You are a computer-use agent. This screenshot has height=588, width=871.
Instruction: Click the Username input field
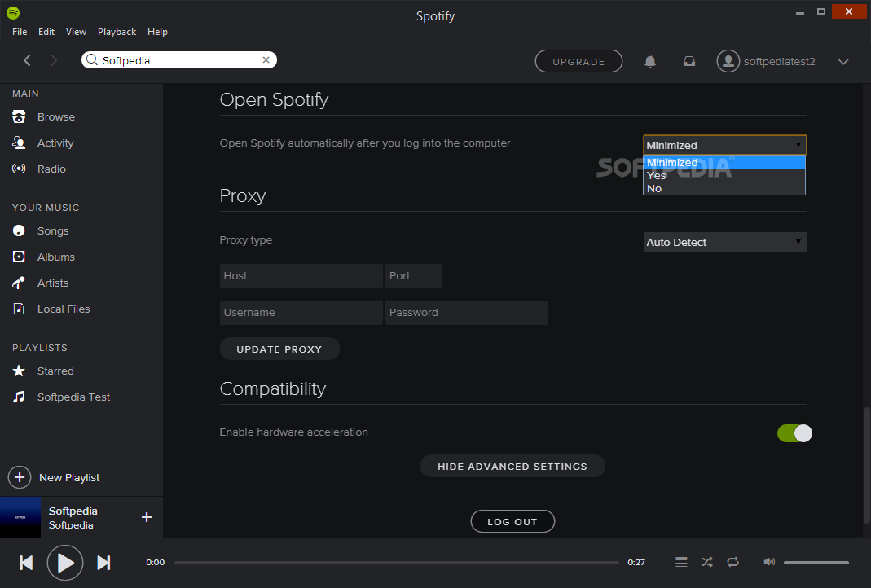coord(301,313)
